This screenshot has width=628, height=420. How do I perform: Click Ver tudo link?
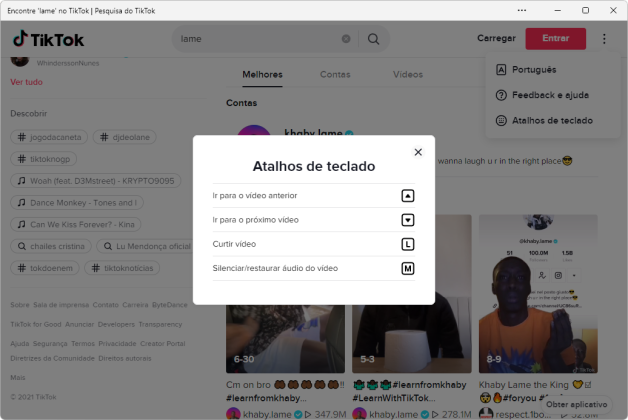pyautogui.click(x=26, y=82)
